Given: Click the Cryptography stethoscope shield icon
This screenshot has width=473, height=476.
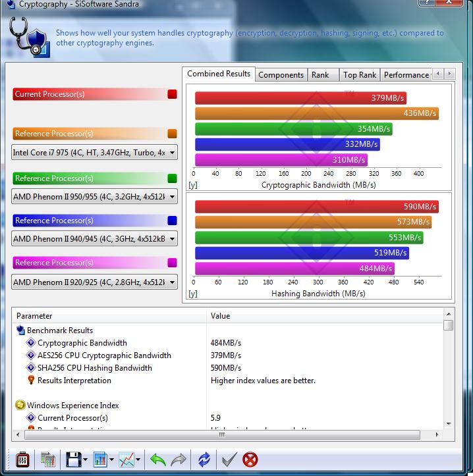Looking at the screenshot, I should (x=29, y=37).
